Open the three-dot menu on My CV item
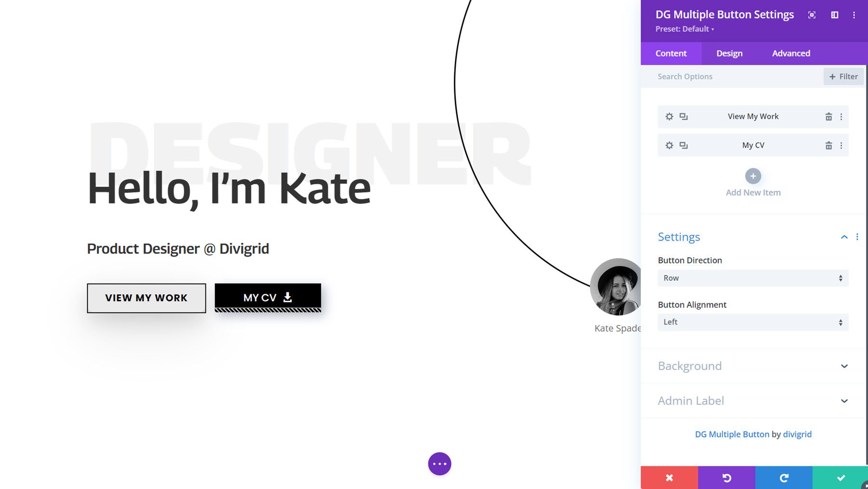 click(841, 145)
